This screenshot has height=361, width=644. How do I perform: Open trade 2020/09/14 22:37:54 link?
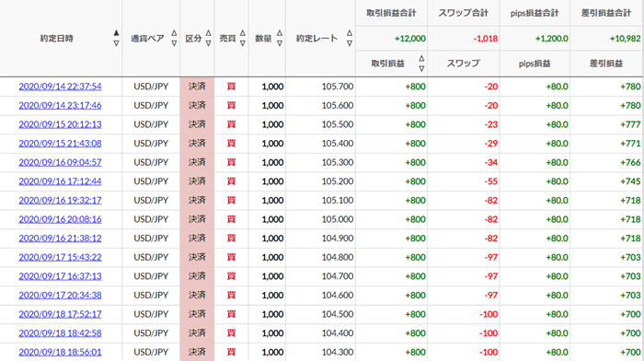tap(60, 87)
